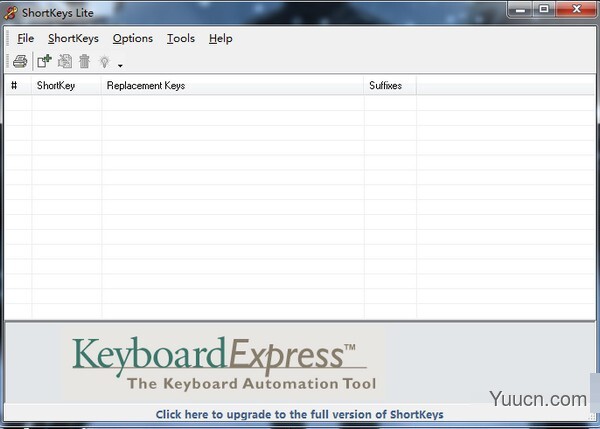Screen dimensions: 600x429
Task: Sort by the ShortKey column header
Action: [66, 86]
